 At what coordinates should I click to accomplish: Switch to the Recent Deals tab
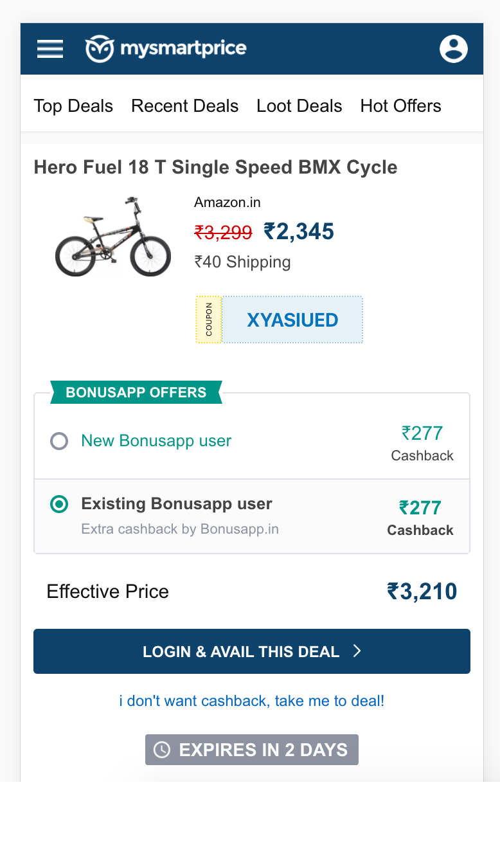point(184,106)
